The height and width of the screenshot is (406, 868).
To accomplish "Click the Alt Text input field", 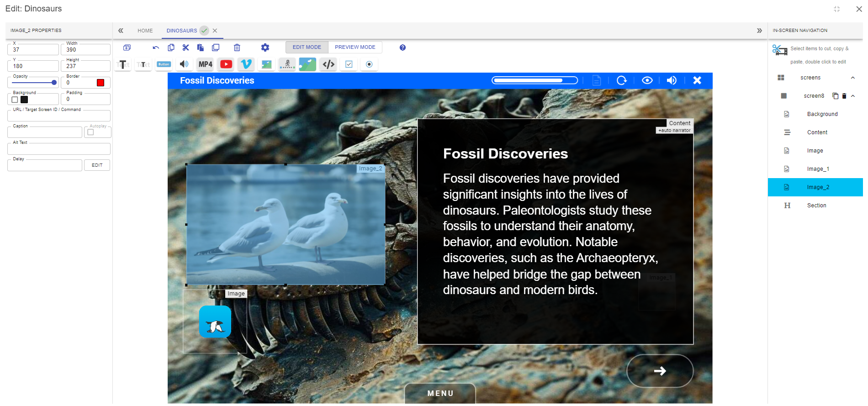I will [x=59, y=149].
